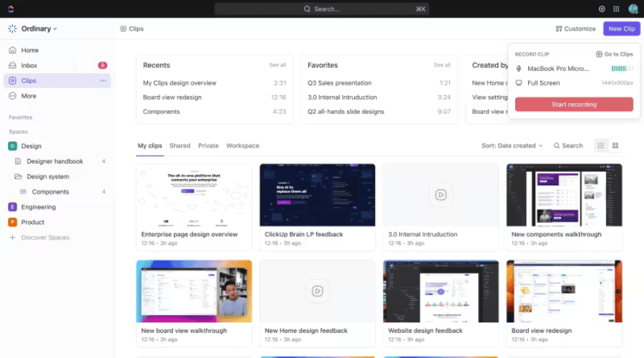Click the Design system folder icon
Viewport: 644px width, 358px height.
tap(18, 176)
